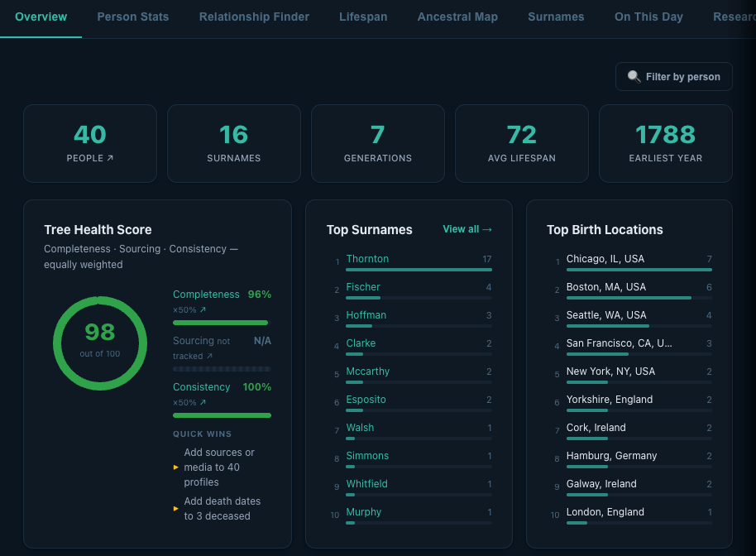Click the arrow icon beside Completeness ×50%
This screenshot has height=556, width=756.
[x=203, y=309]
